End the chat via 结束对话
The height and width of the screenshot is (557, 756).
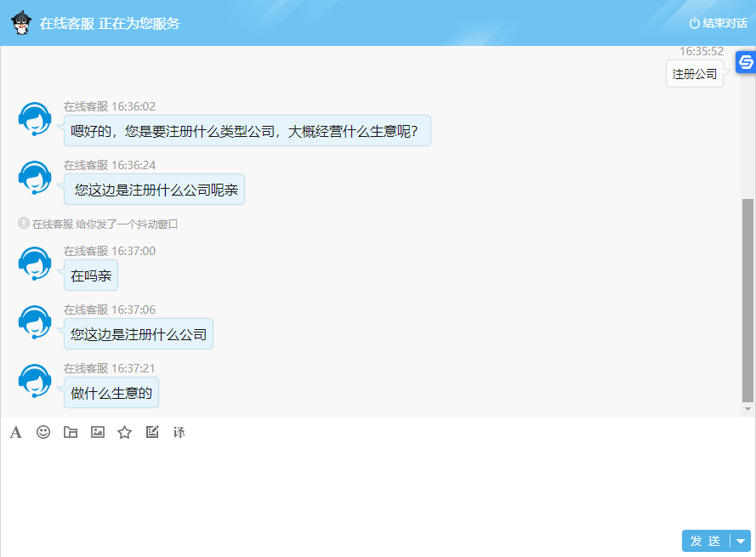coord(718,23)
